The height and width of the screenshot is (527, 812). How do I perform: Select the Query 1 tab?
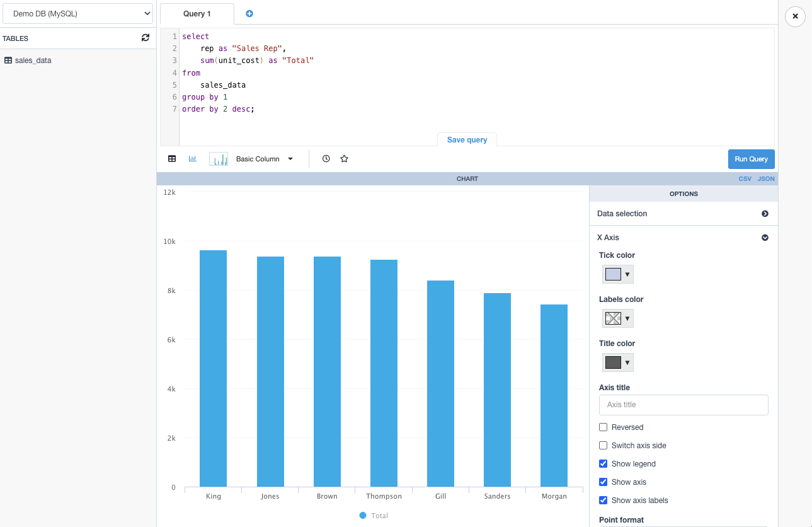(197, 14)
